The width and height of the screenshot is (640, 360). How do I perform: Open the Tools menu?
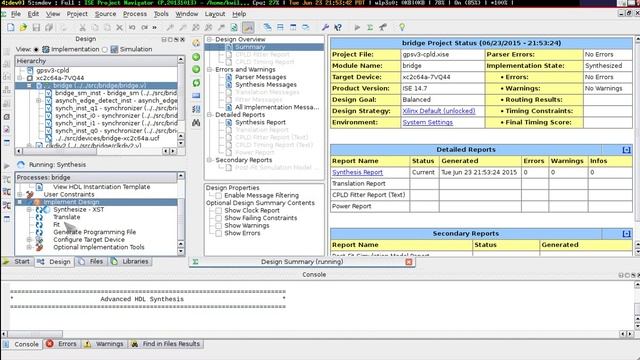(x=161, y=14)
